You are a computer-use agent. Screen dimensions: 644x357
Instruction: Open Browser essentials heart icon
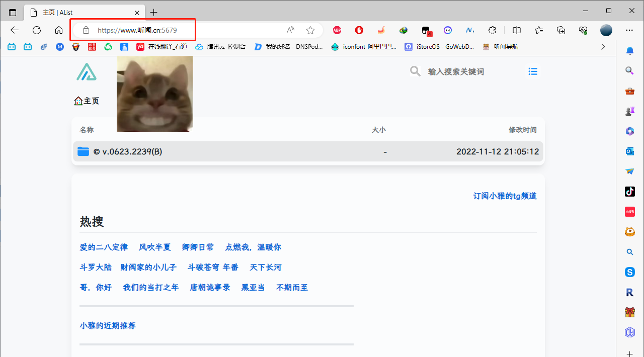pos(583,30)
